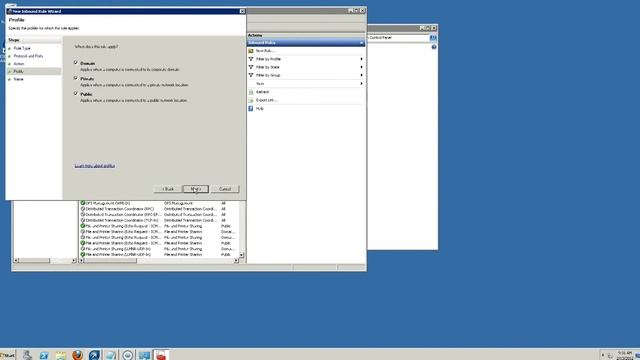This screenshot has height=360, width=640.
Task: Go to Name wizard step
Action: (x=18, y=79)
